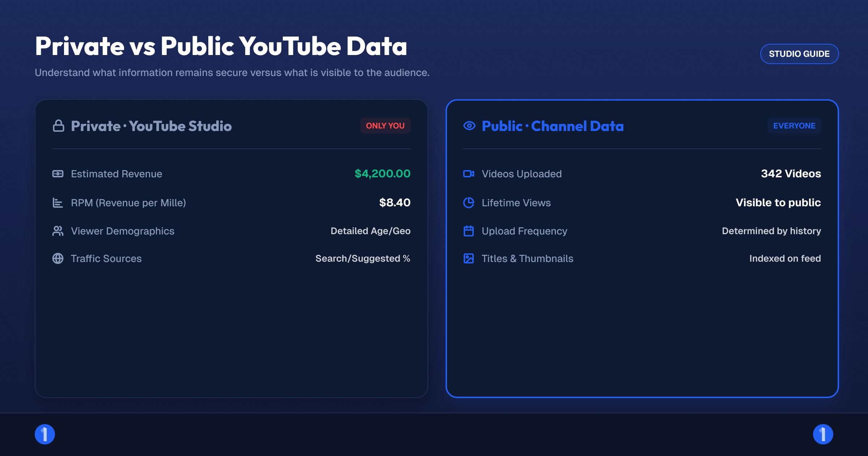Click the STUDIO GUIDE pill button

click(799, 54)
